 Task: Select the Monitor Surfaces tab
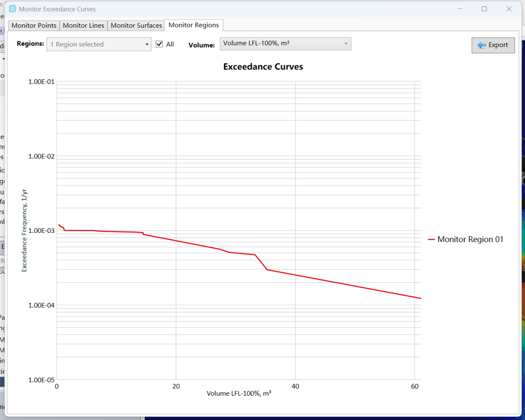coord(136,25)
